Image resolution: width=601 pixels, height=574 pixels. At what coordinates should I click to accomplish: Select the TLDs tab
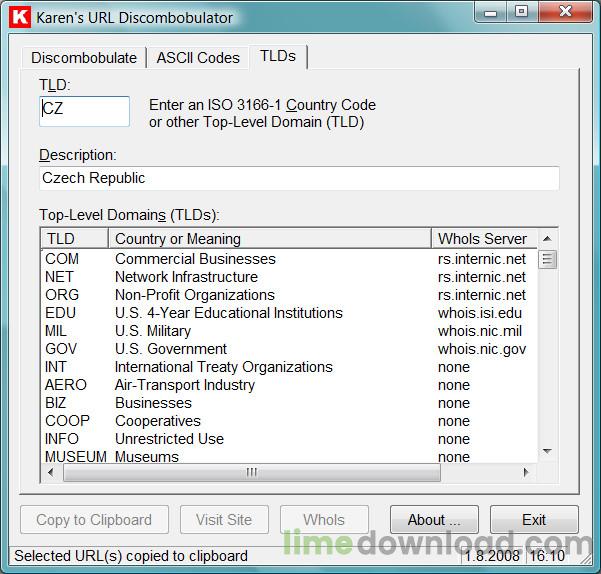pos(278,56)
